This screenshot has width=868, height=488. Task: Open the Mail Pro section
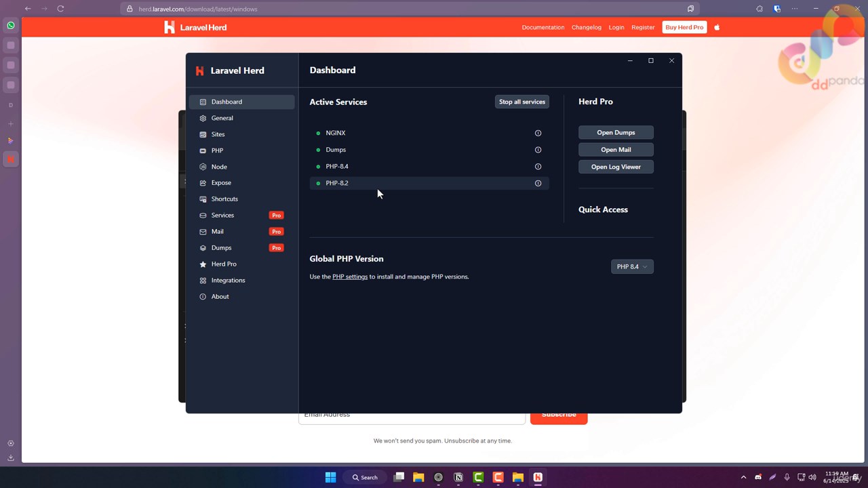(241, 232)
